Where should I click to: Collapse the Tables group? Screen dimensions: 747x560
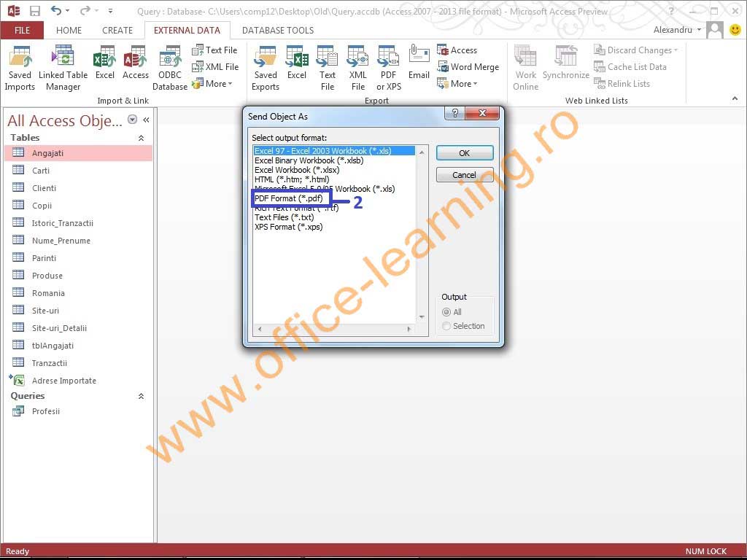[x=141, y=138]
